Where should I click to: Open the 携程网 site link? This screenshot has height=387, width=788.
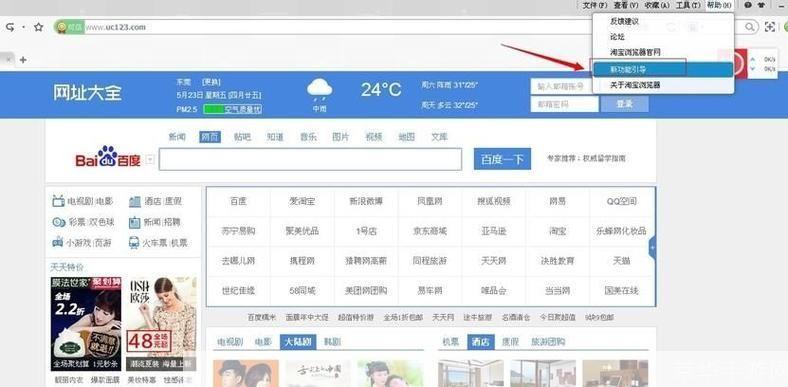302,261
